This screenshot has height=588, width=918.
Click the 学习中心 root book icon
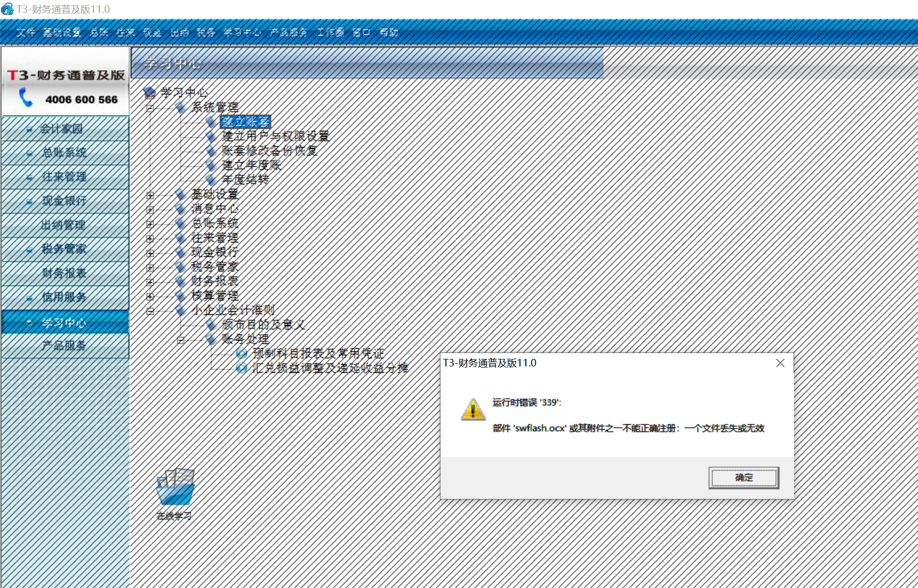(x=150, y=93)
